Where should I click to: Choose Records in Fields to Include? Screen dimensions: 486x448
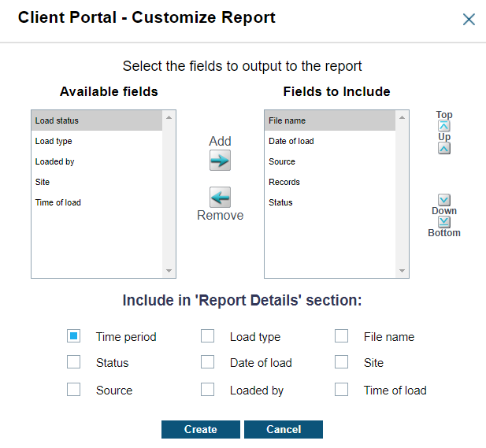point(284,182)
